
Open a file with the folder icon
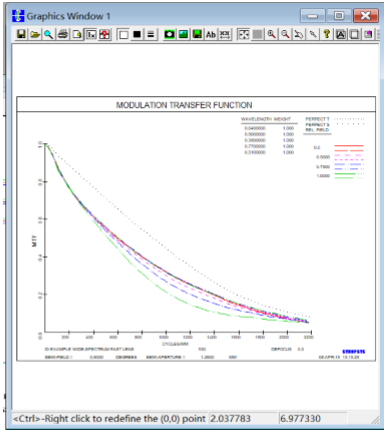coord(35,34)
